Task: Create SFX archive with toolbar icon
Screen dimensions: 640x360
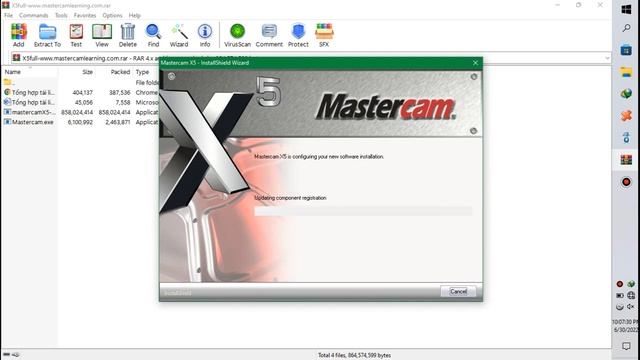Action: 324,35
